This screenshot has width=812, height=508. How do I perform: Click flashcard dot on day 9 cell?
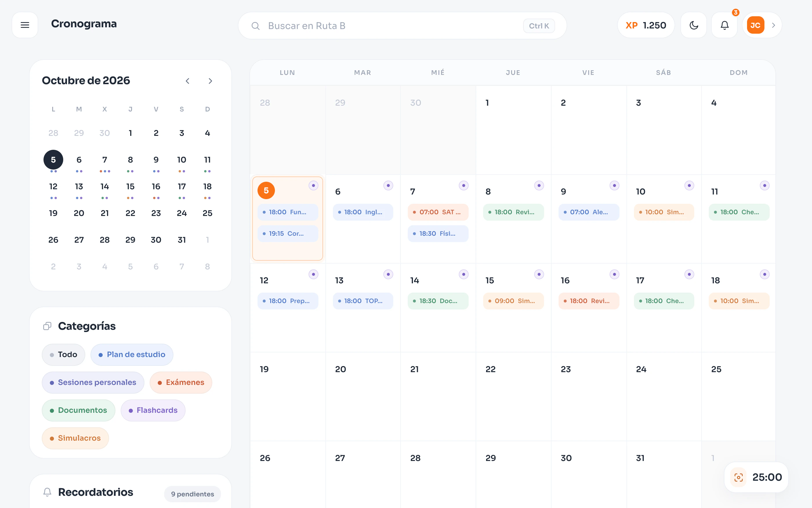(615, 185)
